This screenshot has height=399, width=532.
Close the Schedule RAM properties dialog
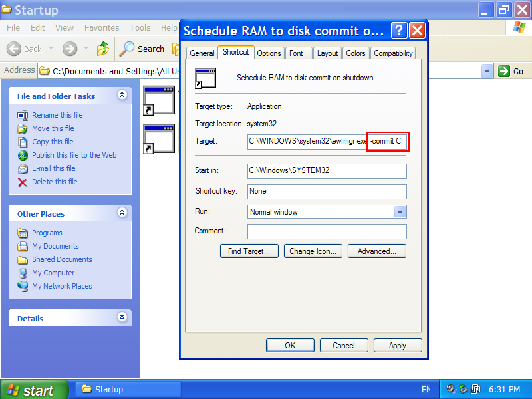tap(417, 31)
